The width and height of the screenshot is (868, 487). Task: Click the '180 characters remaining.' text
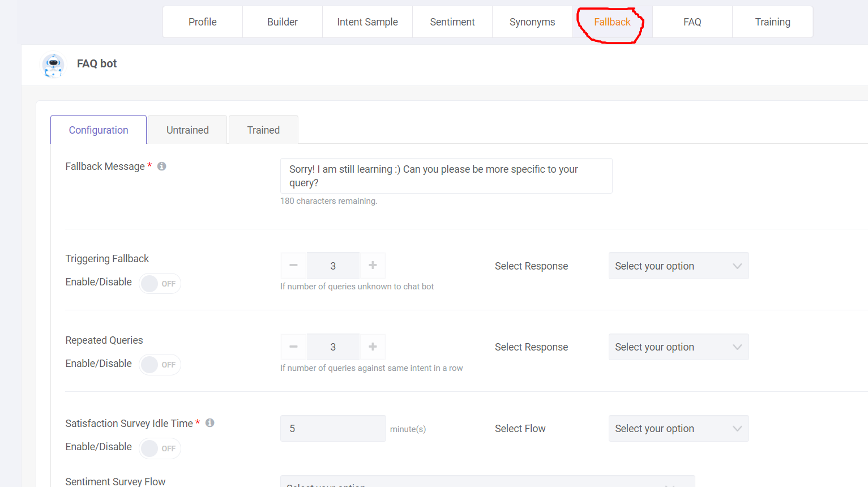point(329,201)
